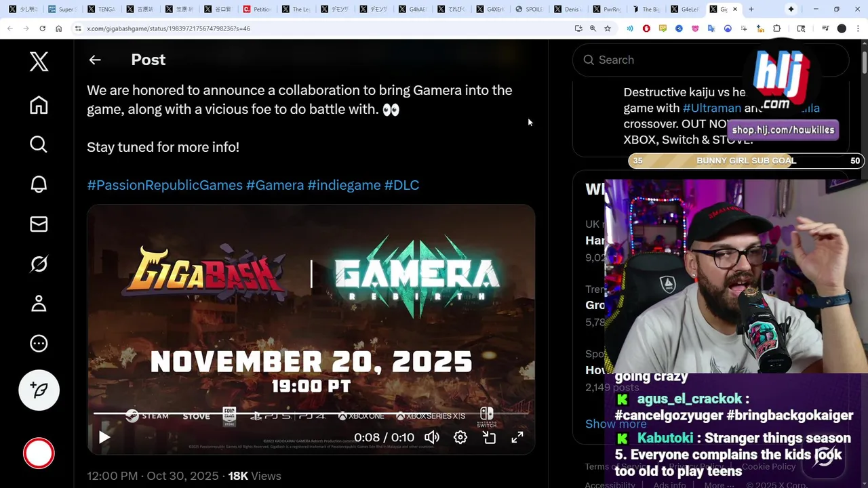Open a new browser tab
This screenshot has width=868, height=488.
pyautogui.click(x=751, y=9)
